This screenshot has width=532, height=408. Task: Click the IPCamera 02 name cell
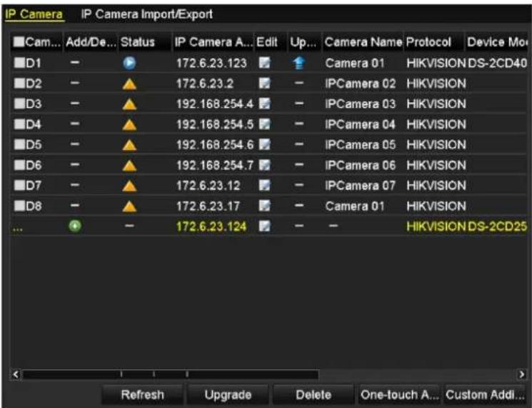(x=360, y=84)
